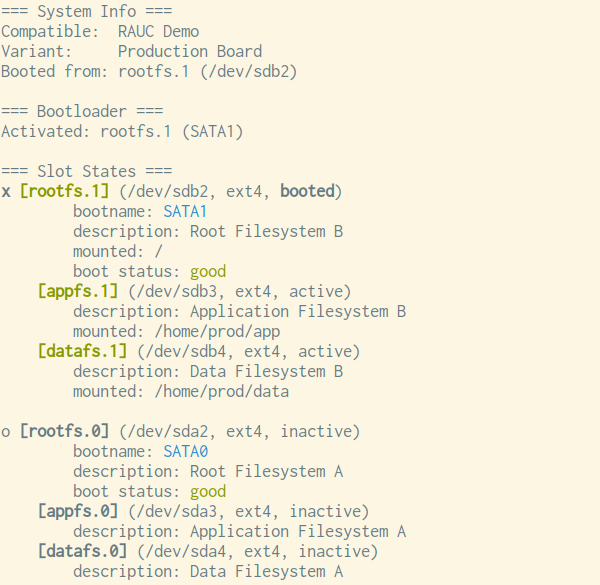
Task: Click the "Activated: rootfs.1 (SATA1)" line
Action: [122, 132]
